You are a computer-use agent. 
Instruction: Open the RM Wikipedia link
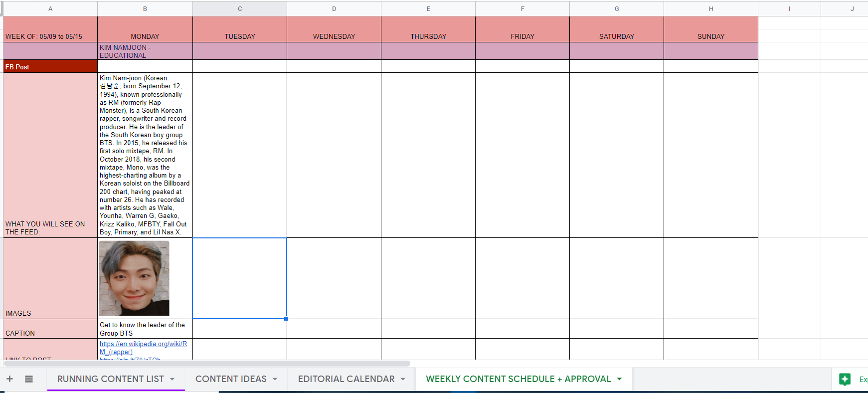point(143,348)
